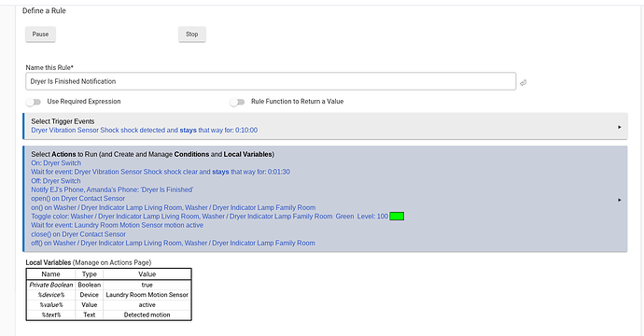
Task: Click the Name column header
Action: click(x=51, y=274)
